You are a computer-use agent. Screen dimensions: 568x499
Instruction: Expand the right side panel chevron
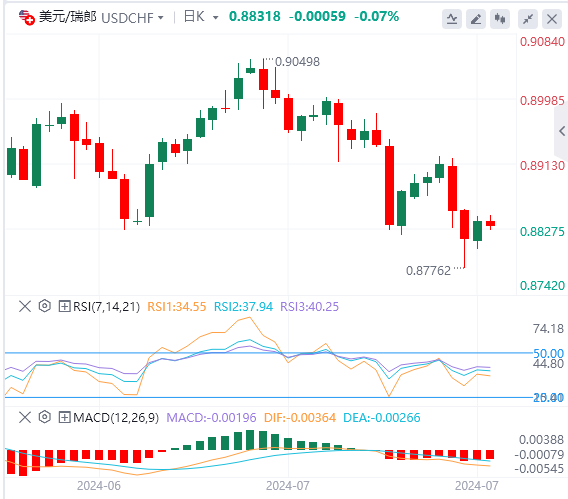click(x=562, y=131)
